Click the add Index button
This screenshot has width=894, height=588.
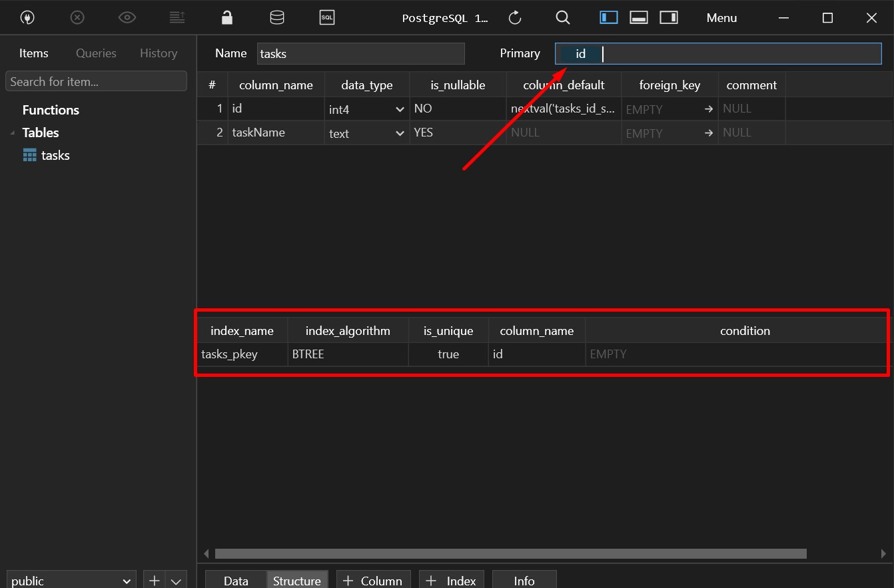[x=452, y=580]
